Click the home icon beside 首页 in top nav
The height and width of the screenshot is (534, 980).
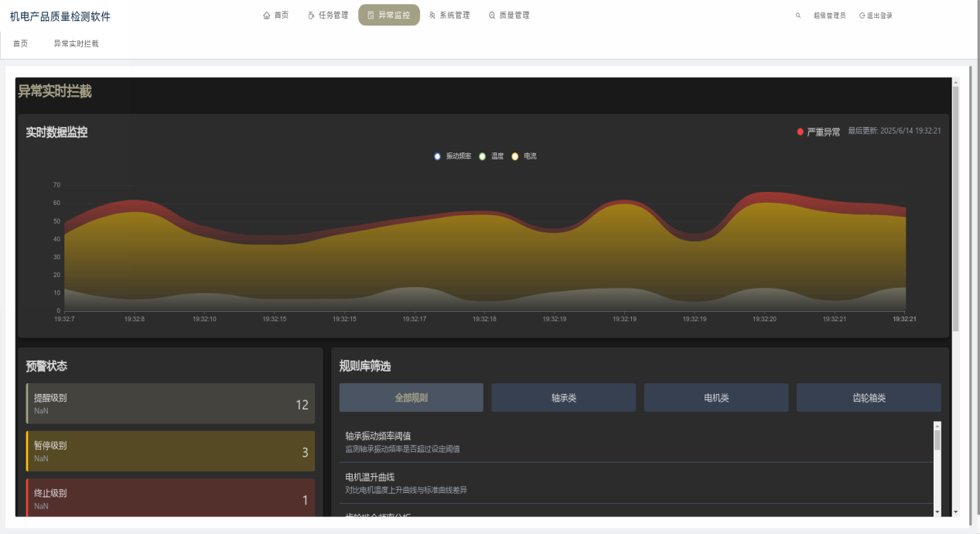267,15
